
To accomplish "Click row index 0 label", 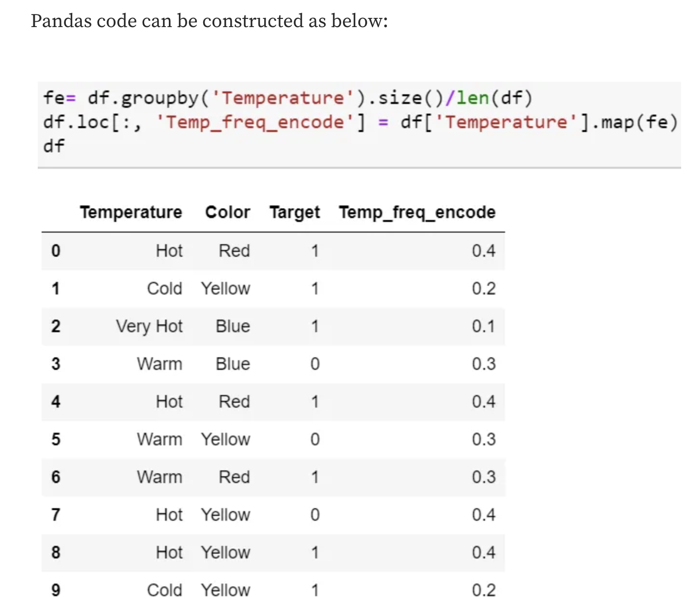I will pos(56,251).
